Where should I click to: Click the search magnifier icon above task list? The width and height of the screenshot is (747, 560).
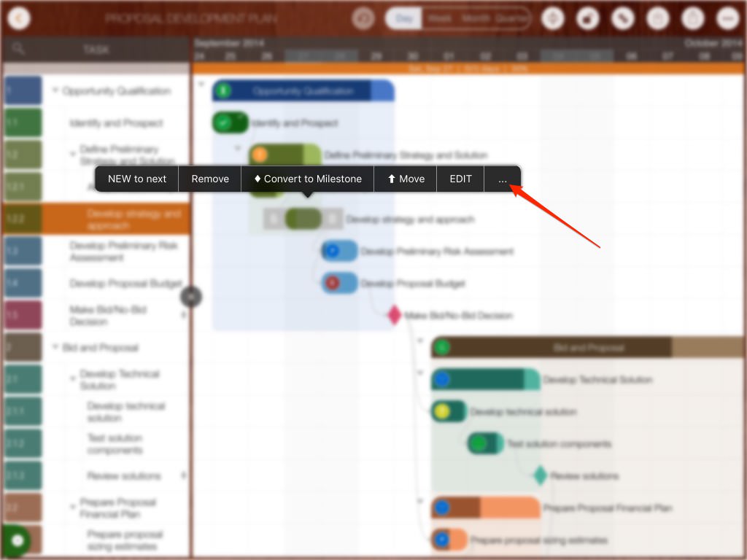coord(19,50)
